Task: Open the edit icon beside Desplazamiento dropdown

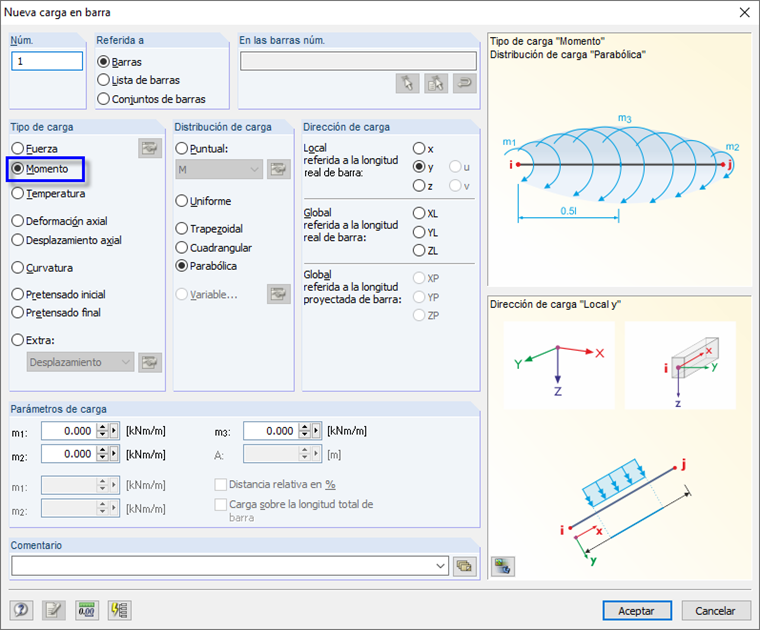Action: click(x=150, y=362)
